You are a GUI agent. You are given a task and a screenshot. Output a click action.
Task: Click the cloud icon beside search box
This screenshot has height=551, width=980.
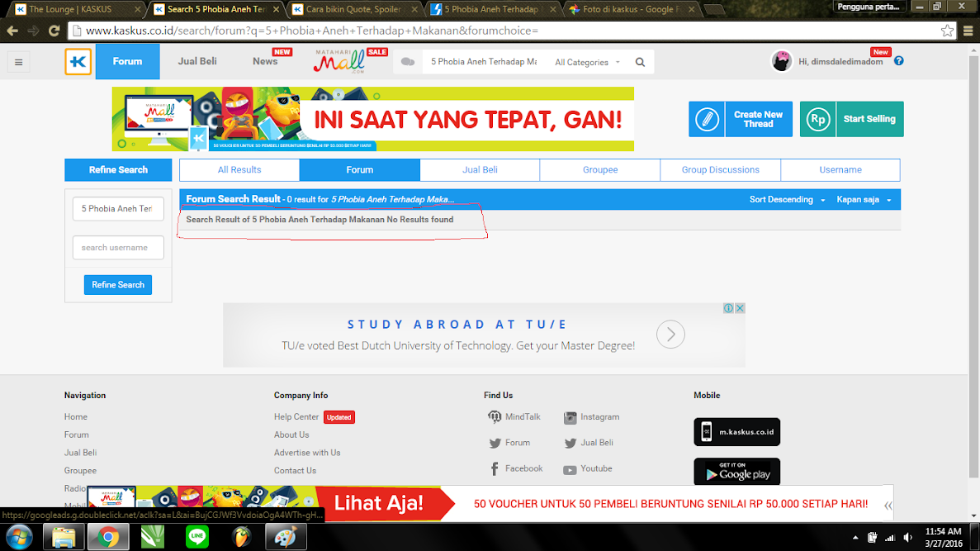click(x=408, y=61)
